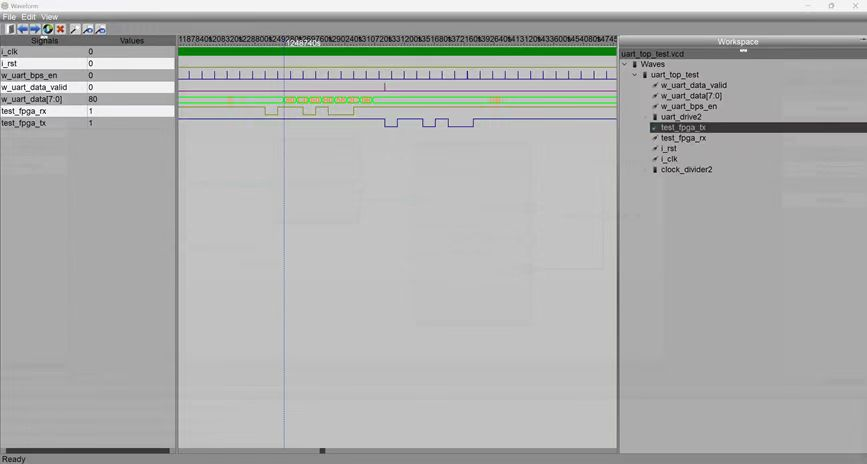This screenshot has height=464, width=867.
Task: Click the blue right arrow toolbar icon
Action: point(35,29)
